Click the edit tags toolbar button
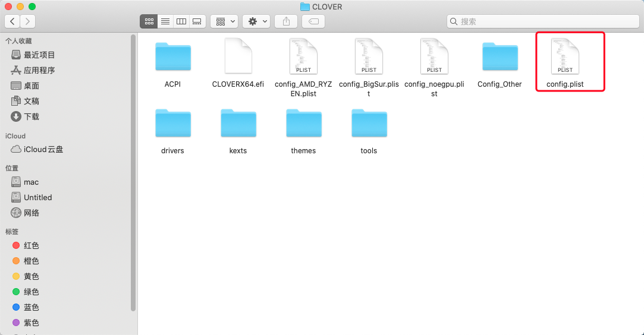The height and width of the screenshot is (335, 644). click(x=313, y=21)
